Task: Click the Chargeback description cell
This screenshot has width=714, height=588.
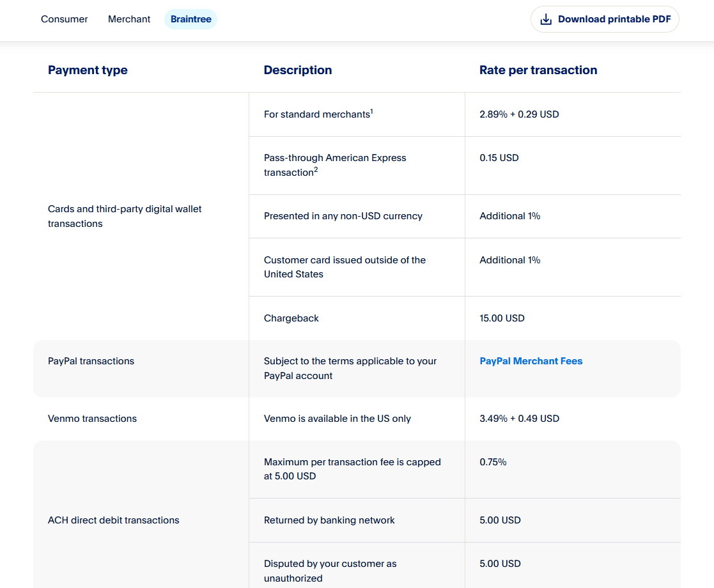Action: pyautogui.click(x=291, y=318)
